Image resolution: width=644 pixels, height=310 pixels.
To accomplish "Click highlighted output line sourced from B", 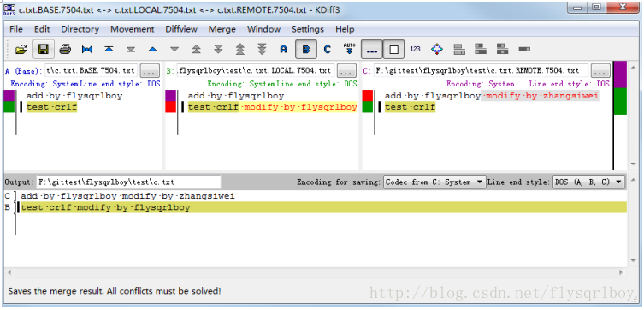I will pyautogui.click(x=323, y=207).
